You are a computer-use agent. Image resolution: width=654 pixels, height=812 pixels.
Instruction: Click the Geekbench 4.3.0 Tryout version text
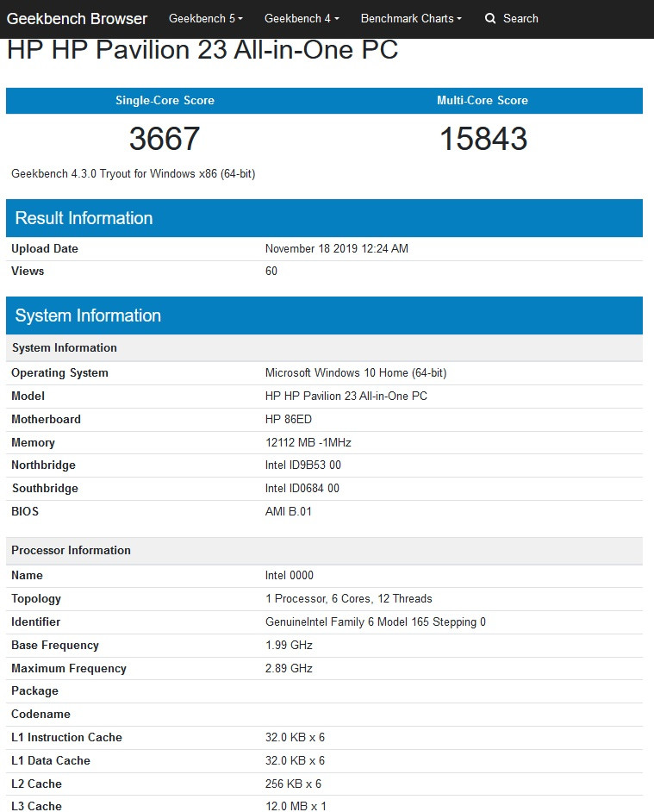133,174
